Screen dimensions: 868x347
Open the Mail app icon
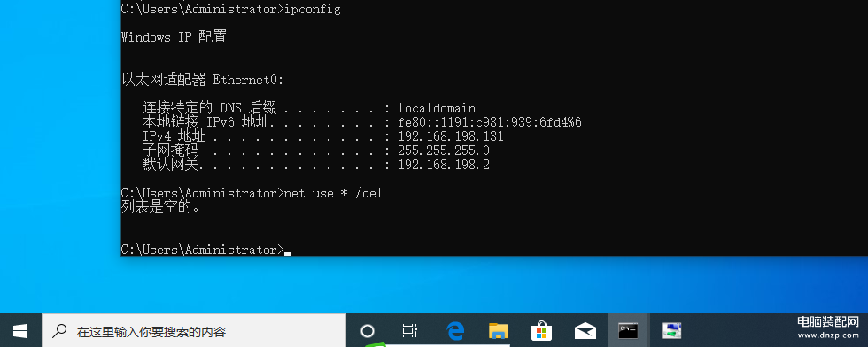click(x=585, y=331)
